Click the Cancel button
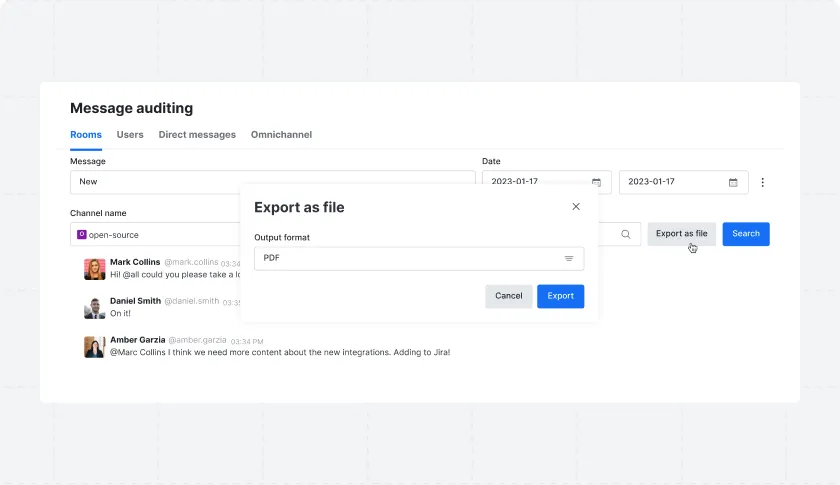 pyautogui.click(x=508, y=296)
